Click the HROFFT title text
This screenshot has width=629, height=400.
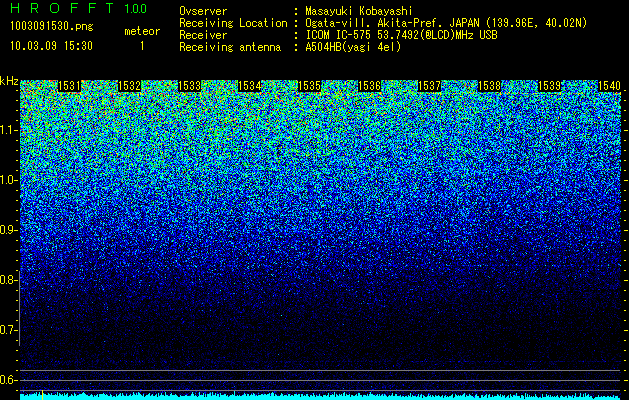62,8
